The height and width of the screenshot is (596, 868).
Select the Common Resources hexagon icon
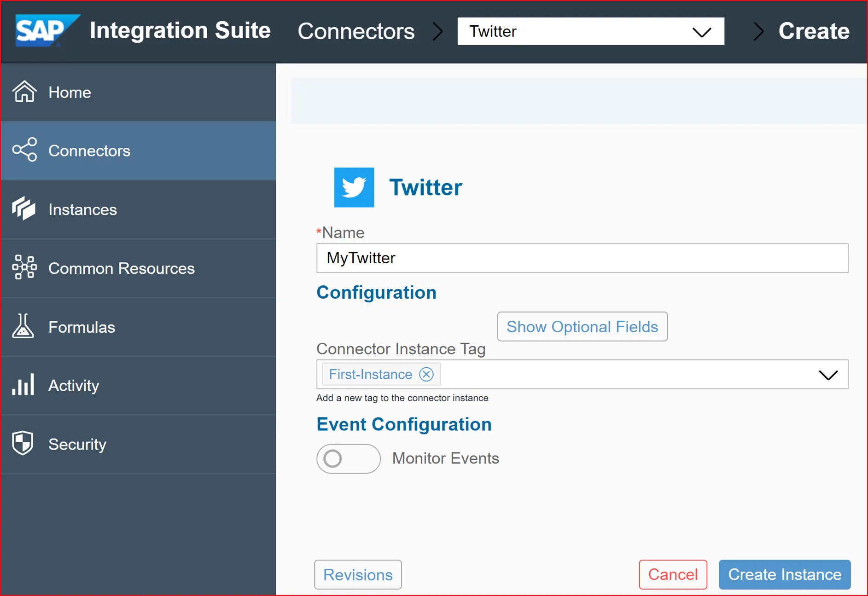click(24, 268)
